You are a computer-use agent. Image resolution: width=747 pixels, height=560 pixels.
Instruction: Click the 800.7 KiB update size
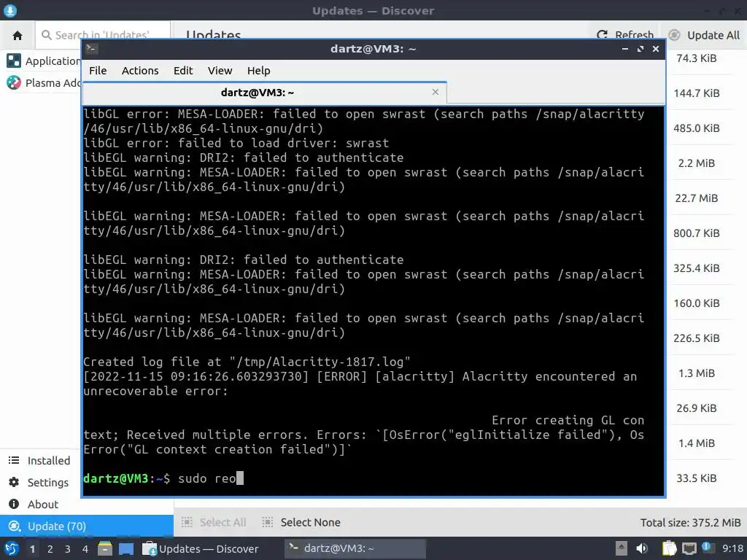point(696,233)
